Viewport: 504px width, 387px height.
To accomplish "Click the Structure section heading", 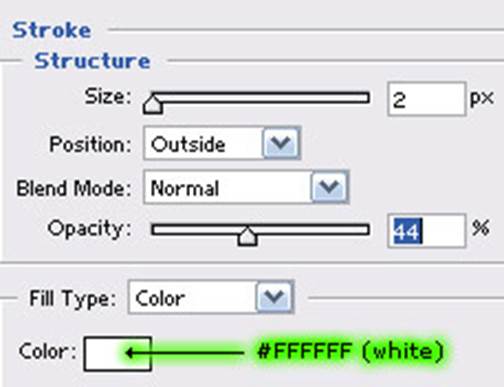I will (x=92, y=61).
